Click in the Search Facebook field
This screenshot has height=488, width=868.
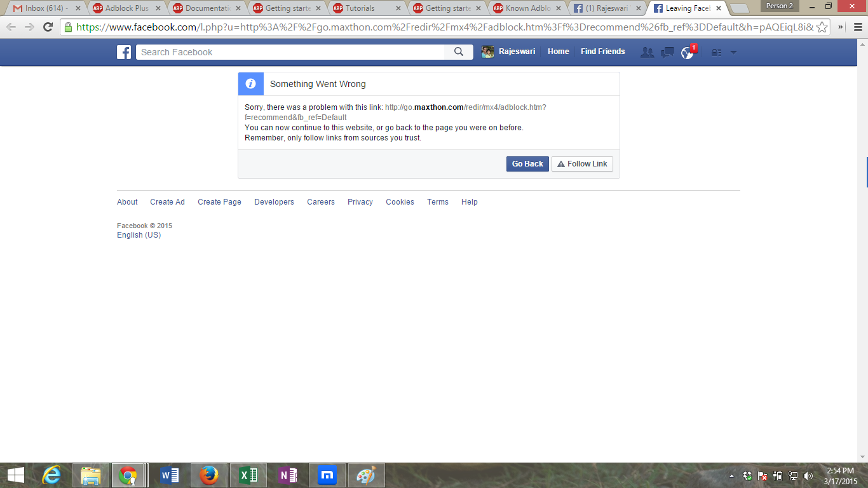tap(291, 52)
